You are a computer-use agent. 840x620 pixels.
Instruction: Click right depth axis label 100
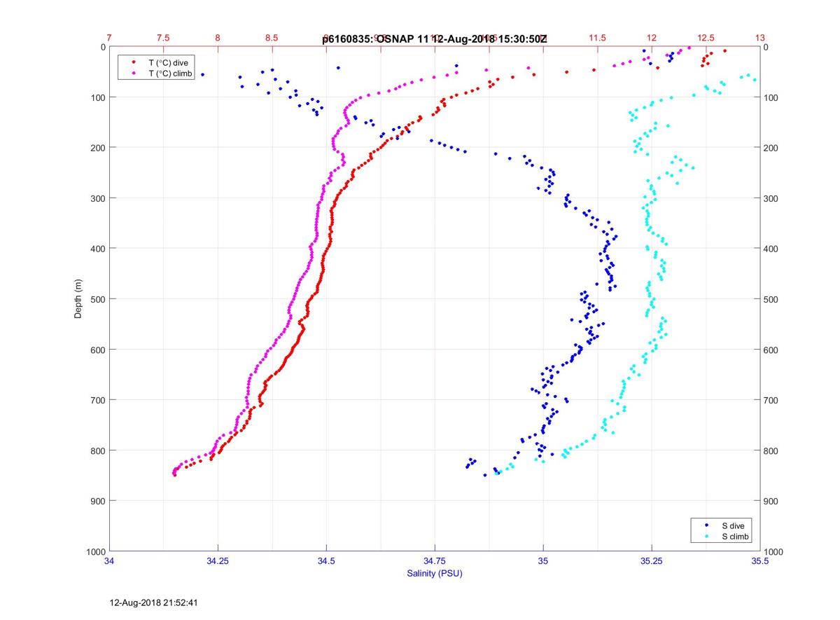771,97
